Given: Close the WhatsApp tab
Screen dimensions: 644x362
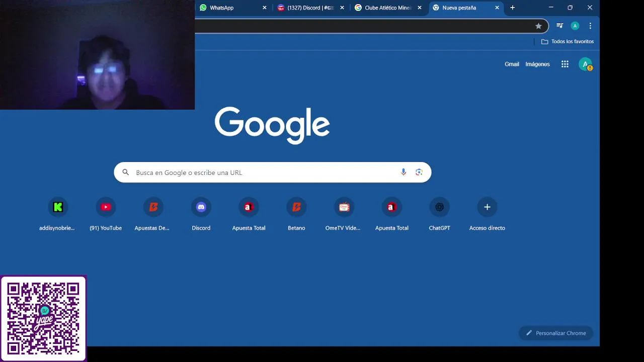Looking at the screenshot, I should click(265, 8).
